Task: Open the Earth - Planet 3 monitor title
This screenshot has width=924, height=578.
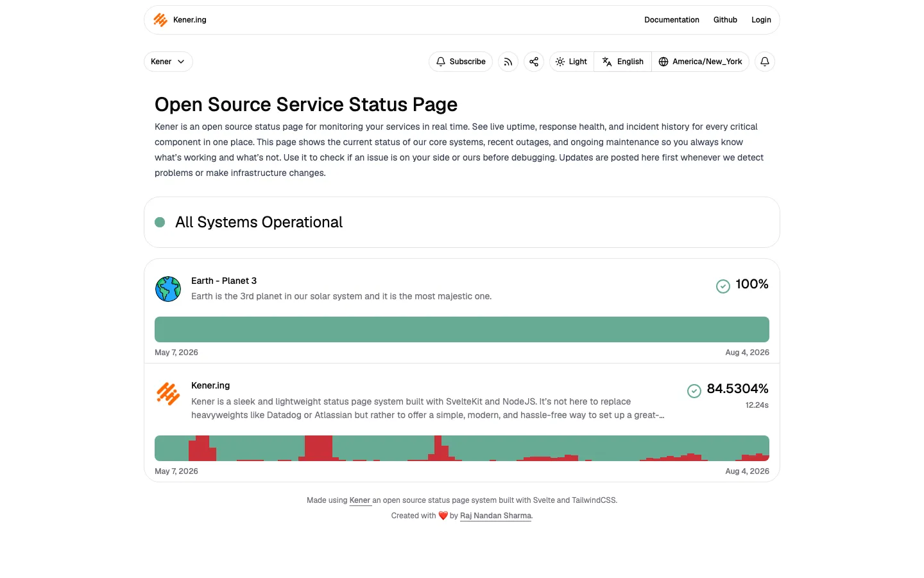Action: 224,281
